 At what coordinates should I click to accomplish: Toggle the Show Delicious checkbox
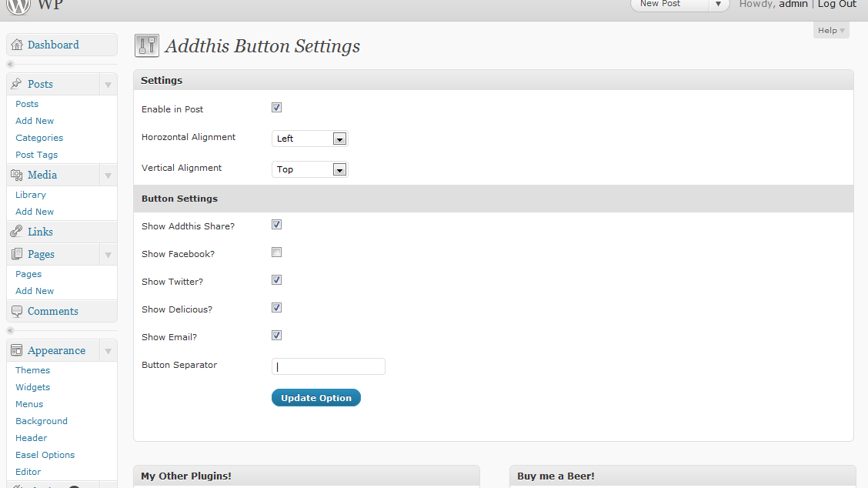[x=277, y=307]
